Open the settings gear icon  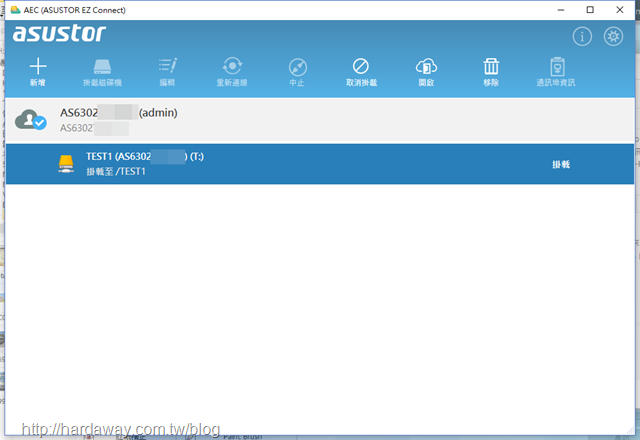[x=613, y=36]
